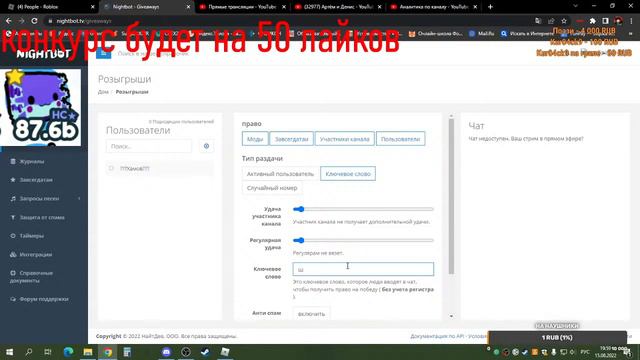The width and height of the screenshot is (640, 360).
Task: Click the Дом breadcrumb link
Action: click(103, 92)
